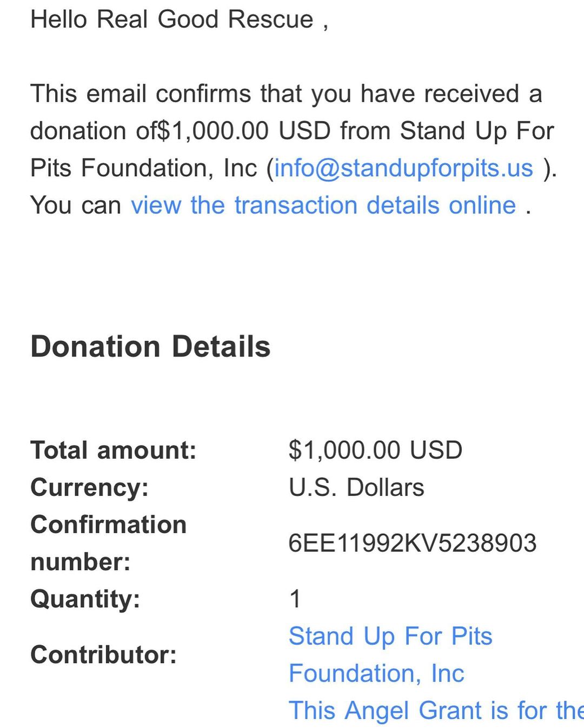Image resolution: width=584 pixels, height=728 pixels.
Task: Select the U.S. Dollars currency value
Action: click(x=356, y=487)
